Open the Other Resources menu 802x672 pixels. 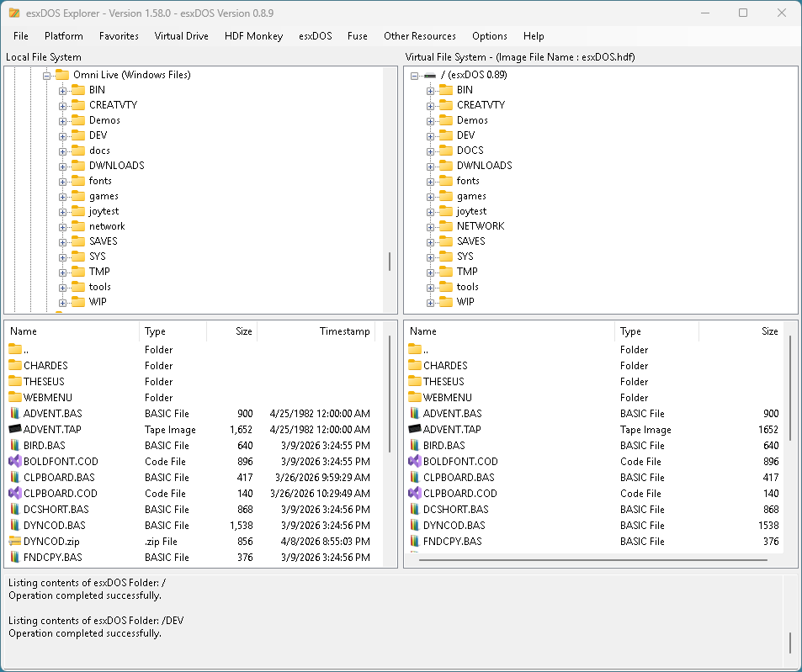419,36
